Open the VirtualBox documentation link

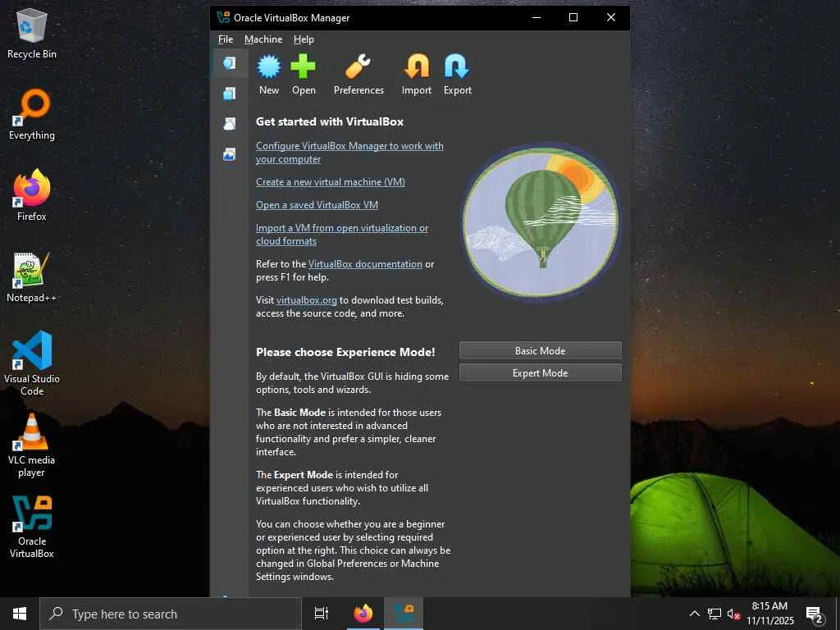[365, 263]
